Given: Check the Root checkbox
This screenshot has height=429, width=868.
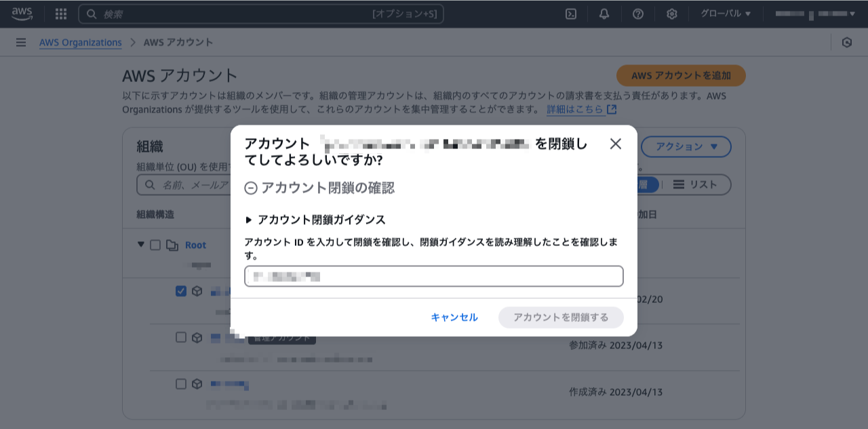Looking at the screenshot, I should 155,245.
